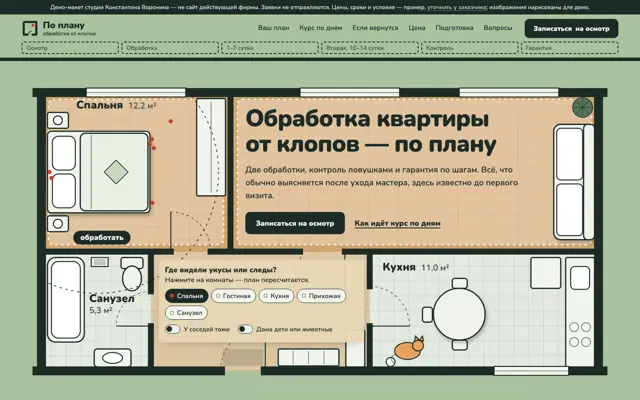Click the bathroom sink near bottom wall

(x=113, y=358)
